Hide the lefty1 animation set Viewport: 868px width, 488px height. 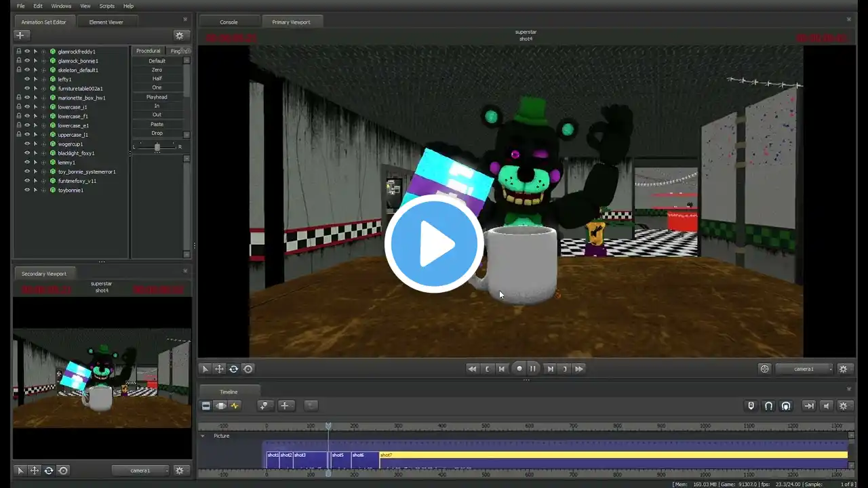coord(27,79)
